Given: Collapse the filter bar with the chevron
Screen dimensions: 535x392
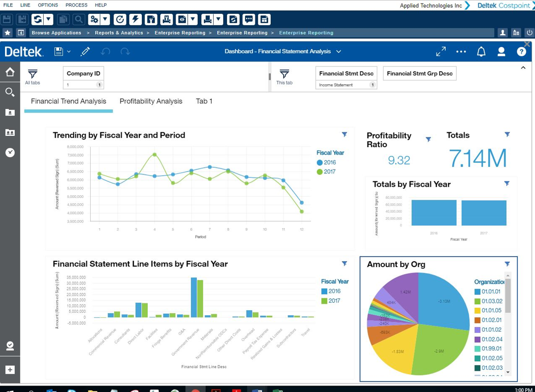Looking at the screenshot, I should [x=523, y=68].
